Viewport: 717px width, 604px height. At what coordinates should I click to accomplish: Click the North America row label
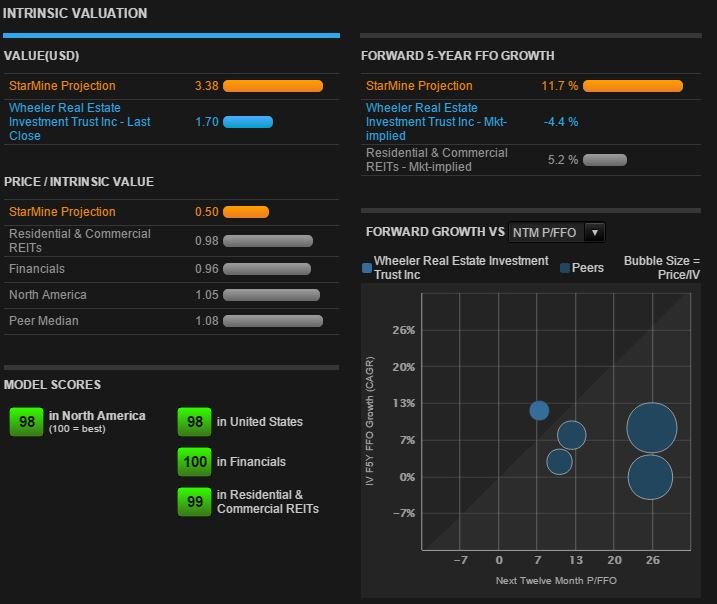pyautogui.click(x=48, y=295)
